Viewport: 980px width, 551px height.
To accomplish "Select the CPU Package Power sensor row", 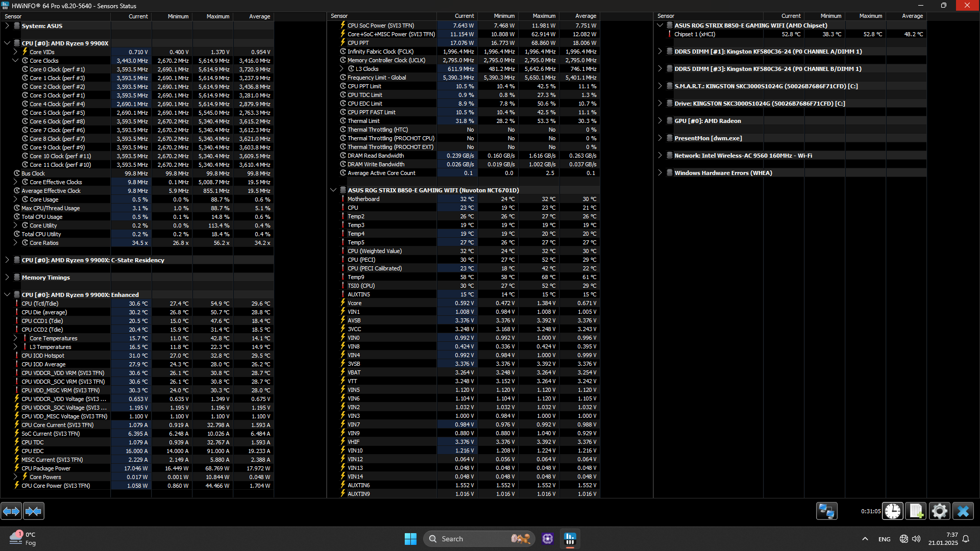I will pyautogui.click(x=46, y=468).
